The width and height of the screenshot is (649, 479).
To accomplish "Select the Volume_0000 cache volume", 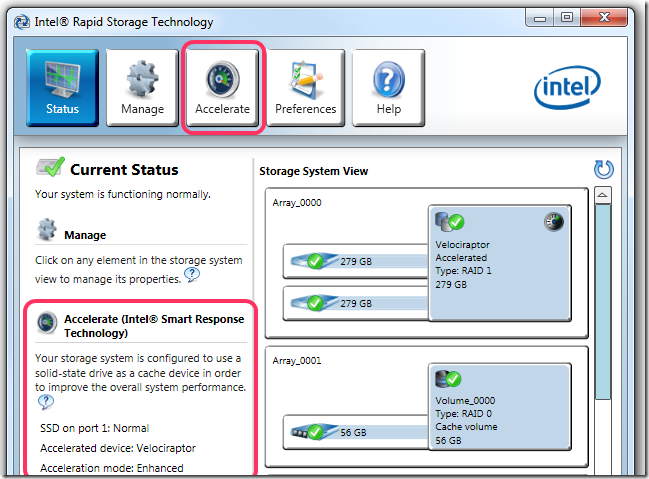I will click(500, 407).
